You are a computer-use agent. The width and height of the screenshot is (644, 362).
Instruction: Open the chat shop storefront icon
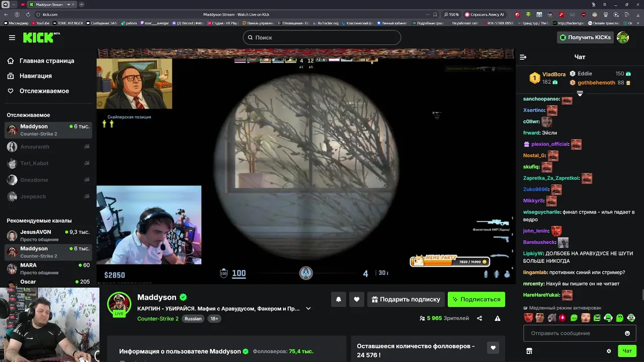tap(529, 351)
